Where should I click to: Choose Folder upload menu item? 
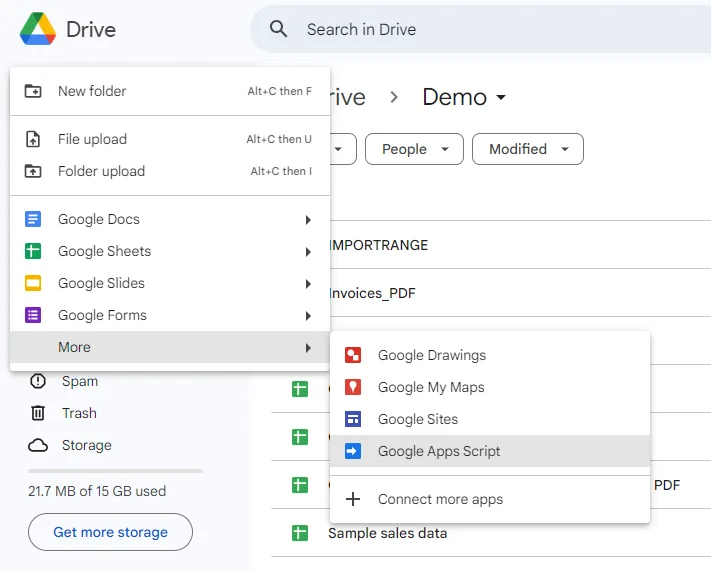click(101, 171)
